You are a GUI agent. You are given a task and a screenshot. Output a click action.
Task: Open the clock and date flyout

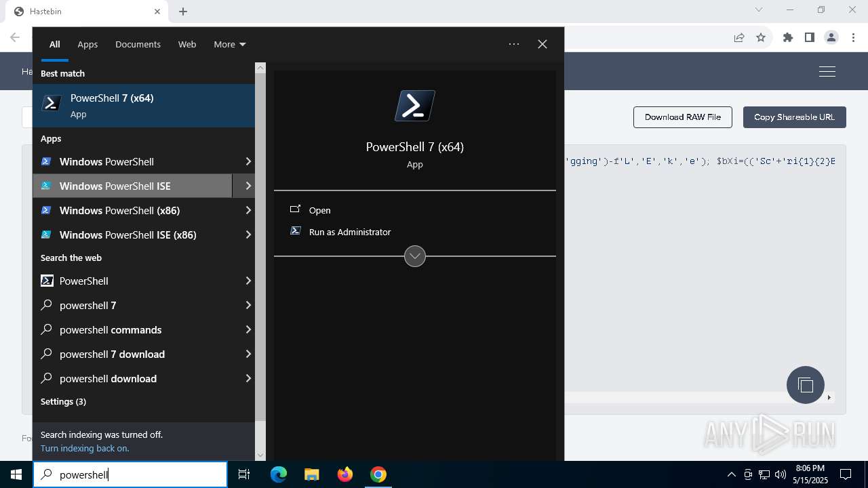tap(810, 474)
